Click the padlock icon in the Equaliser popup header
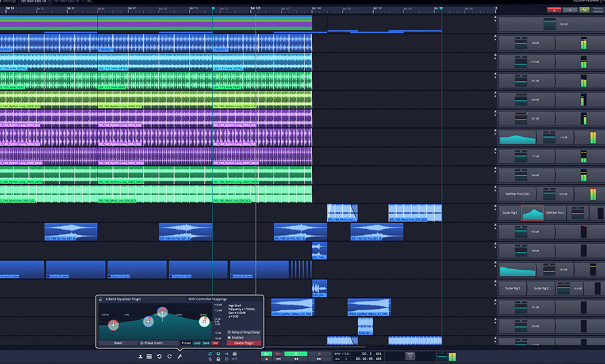Image resolution: width=605 pixels, height=364 pixels. pyautogui.click(x=100, y=300)
